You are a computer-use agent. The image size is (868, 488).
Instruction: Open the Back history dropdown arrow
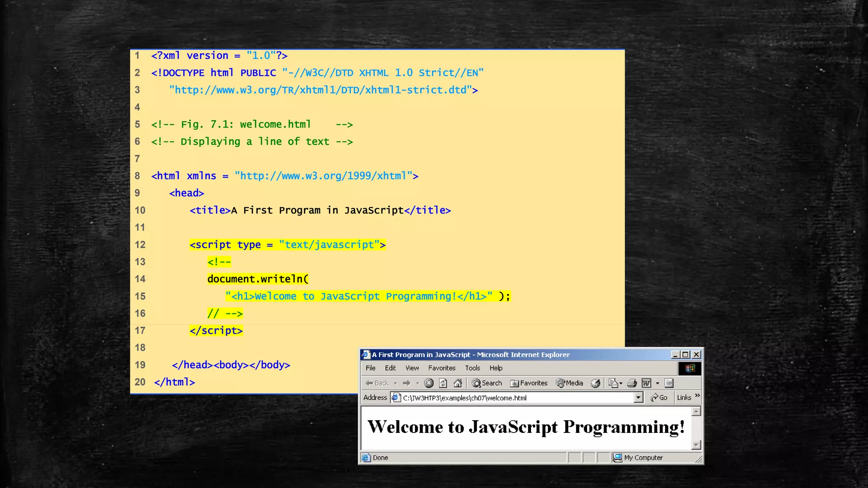coord(395,383)
